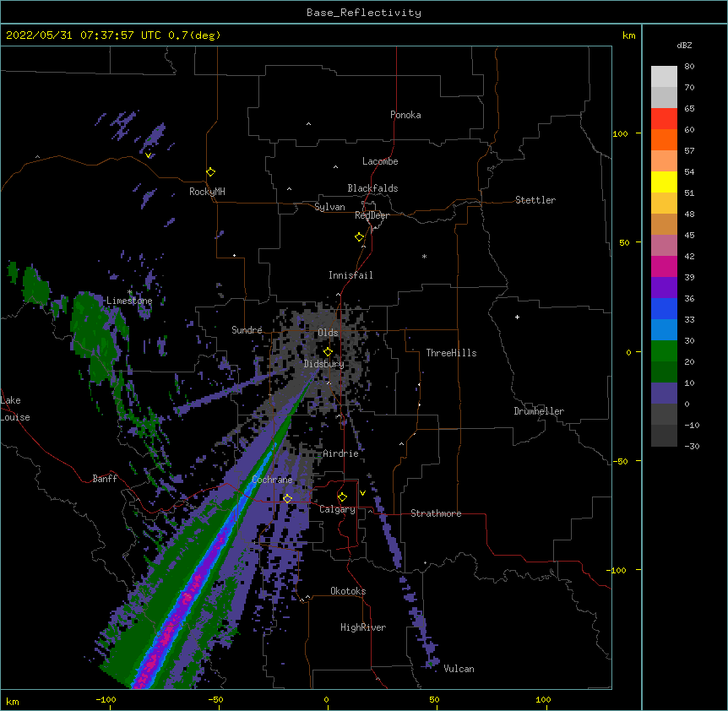Image resolution: width=728 pixels, height=711 pixels.
Task: Select the 65 value in the dBZ legend
Action: pyautogui.click(x=689, y=109)
